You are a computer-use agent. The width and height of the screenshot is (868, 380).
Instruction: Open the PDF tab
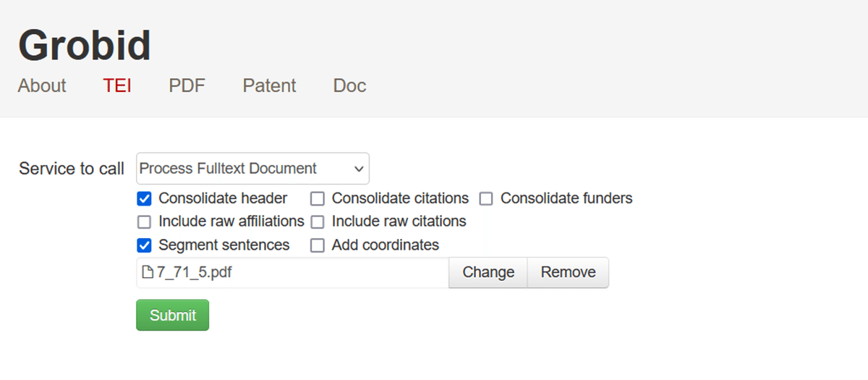187,85
